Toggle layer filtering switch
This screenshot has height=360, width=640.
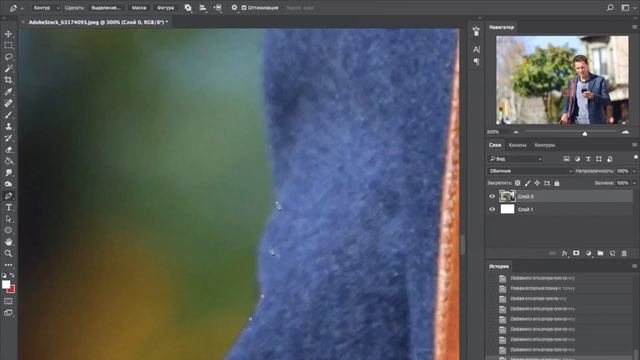pos(636,157)
